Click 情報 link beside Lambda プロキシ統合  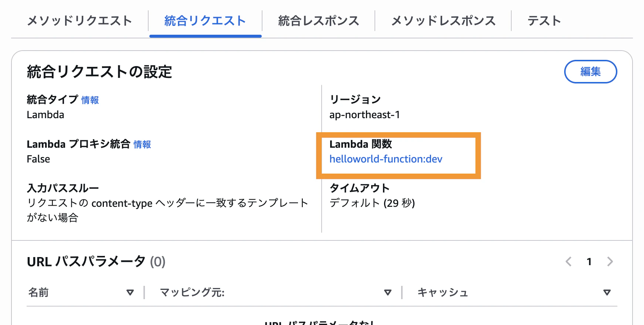pyautogui.click(x=142, y=144)
